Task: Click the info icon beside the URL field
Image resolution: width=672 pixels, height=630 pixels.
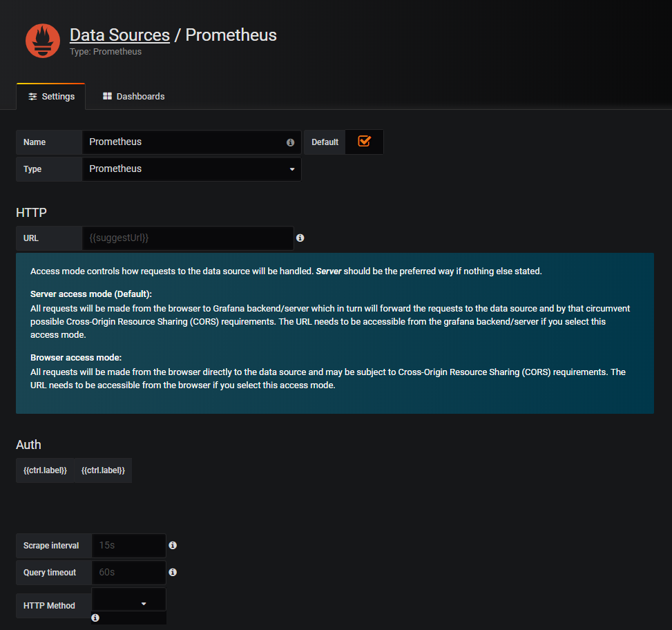Action: [300, 237]
